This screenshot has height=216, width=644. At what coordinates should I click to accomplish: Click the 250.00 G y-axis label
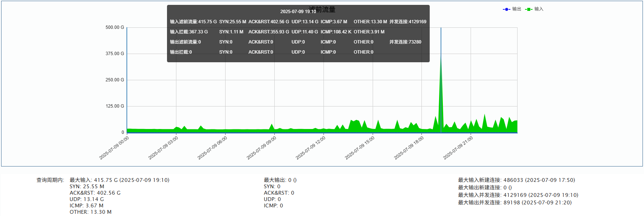[114, 80]
